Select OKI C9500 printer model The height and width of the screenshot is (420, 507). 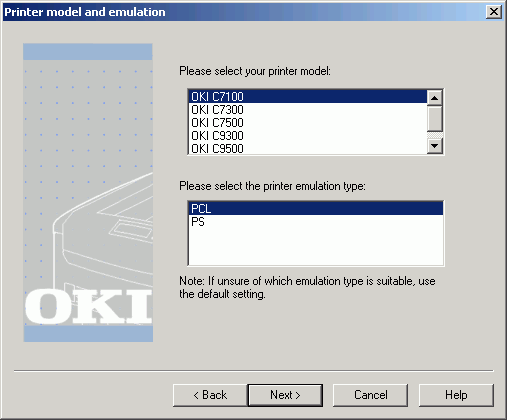click(307, 148)
